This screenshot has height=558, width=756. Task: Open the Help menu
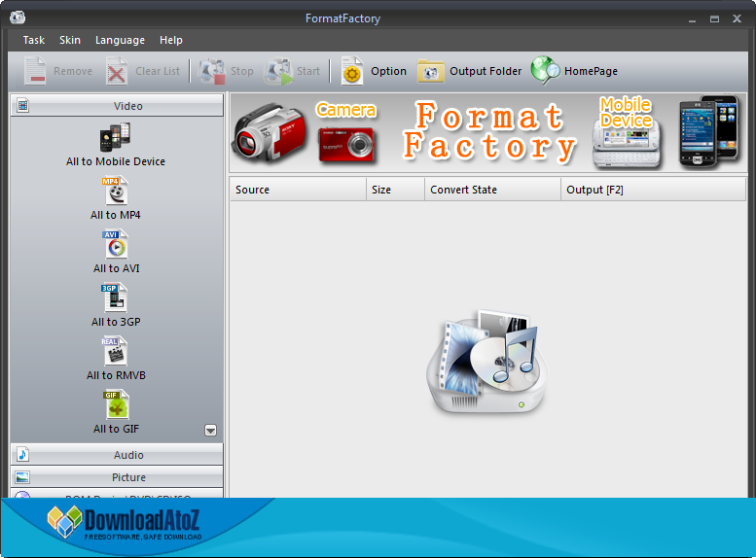[x=171, y=40]
